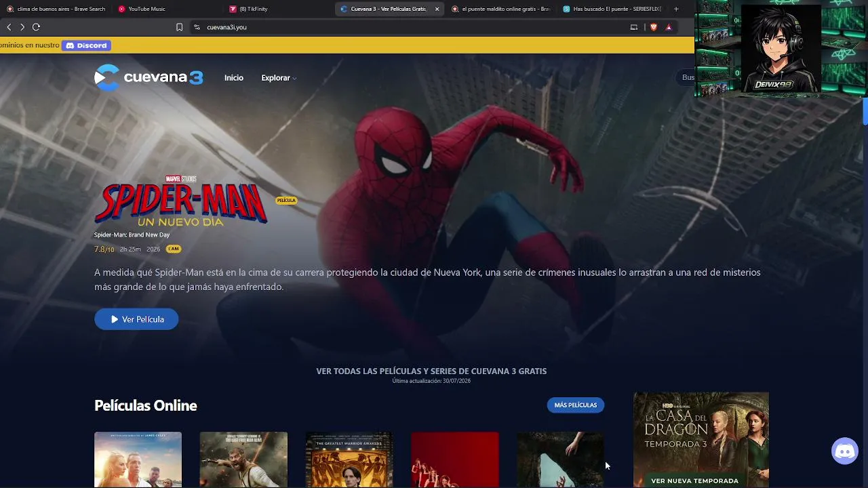The height and width of the screenshot is (488, 868).
Task: Reload the Cuevana page
Action: click(x=36, y=27)
